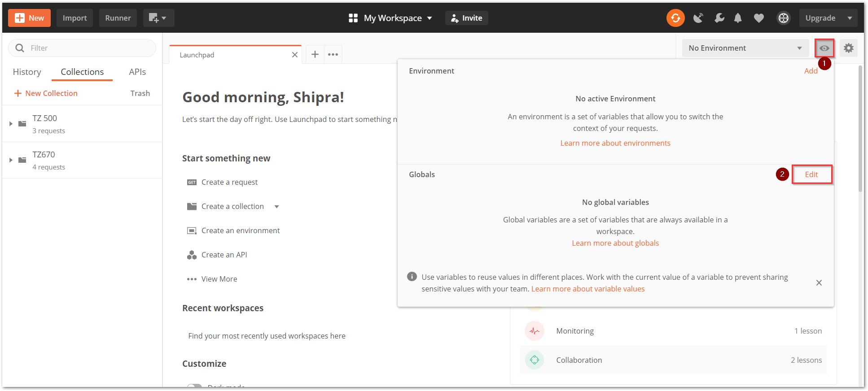Click the GET request icon
This screenshot has width=868, height=391.
click(x=192, y=182)
